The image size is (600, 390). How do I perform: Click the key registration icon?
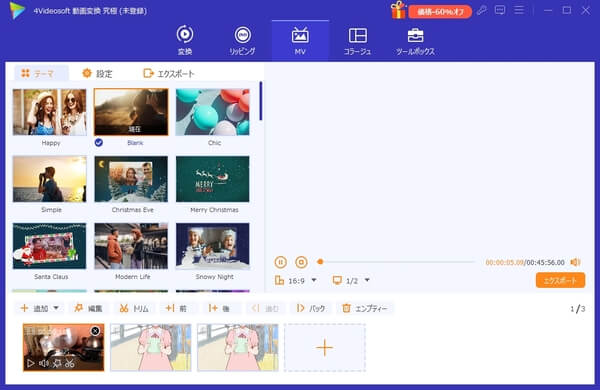(x=482, y=10)
